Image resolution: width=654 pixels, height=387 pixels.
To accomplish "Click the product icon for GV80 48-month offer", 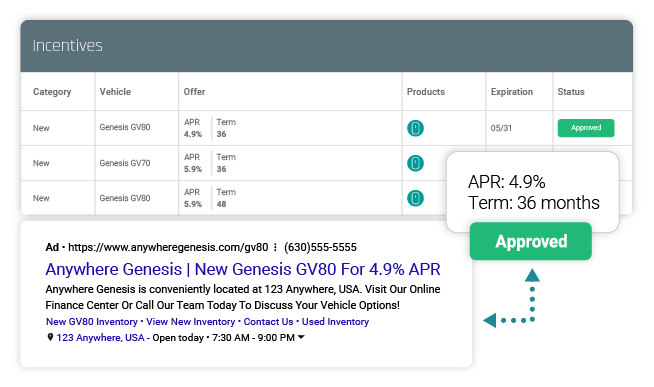I will (x=415, y=198).
